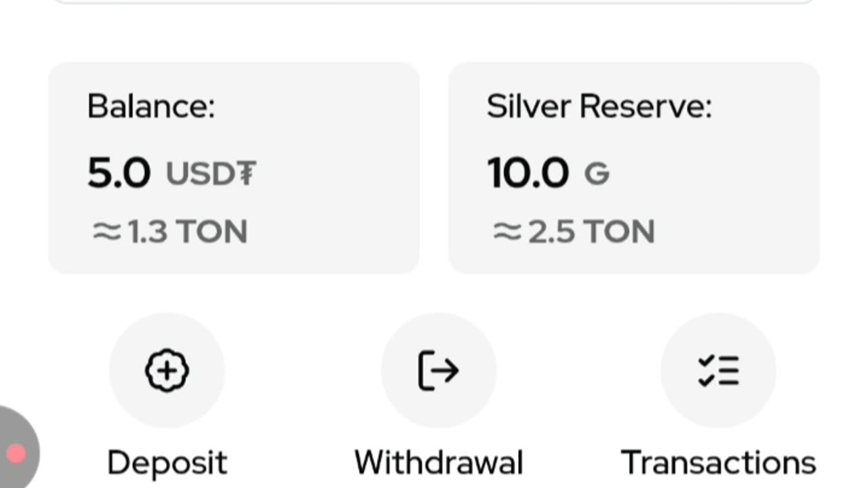This screenshot has width=868, height=488.
Task: Open the Transactions checklist icon
Action: pyautogui.click(x=718, y=370)
